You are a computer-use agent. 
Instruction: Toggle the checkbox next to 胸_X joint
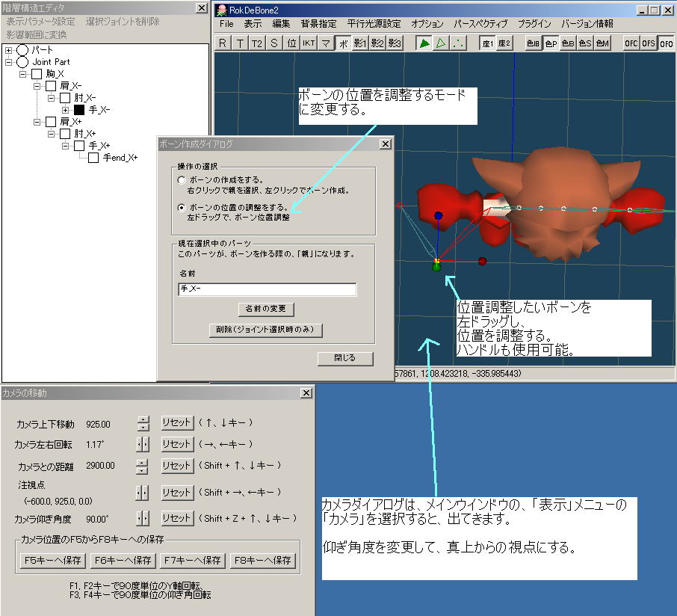37,74
